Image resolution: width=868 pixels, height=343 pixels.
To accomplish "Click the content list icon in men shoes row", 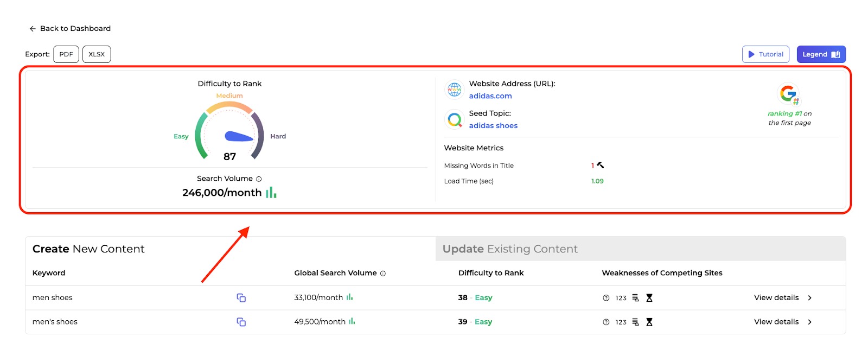I will pyautogui.click(x=636, y=298).
